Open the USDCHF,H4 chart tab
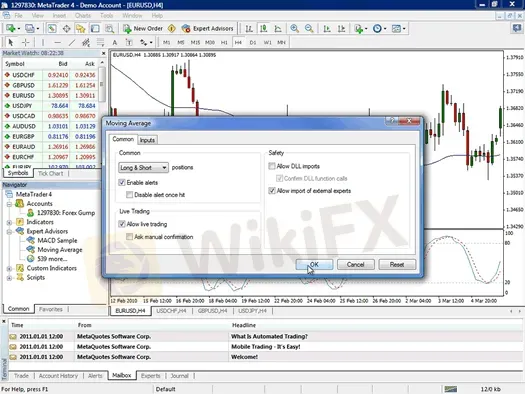This screenshot has width=525, height=394. (171, 311)
